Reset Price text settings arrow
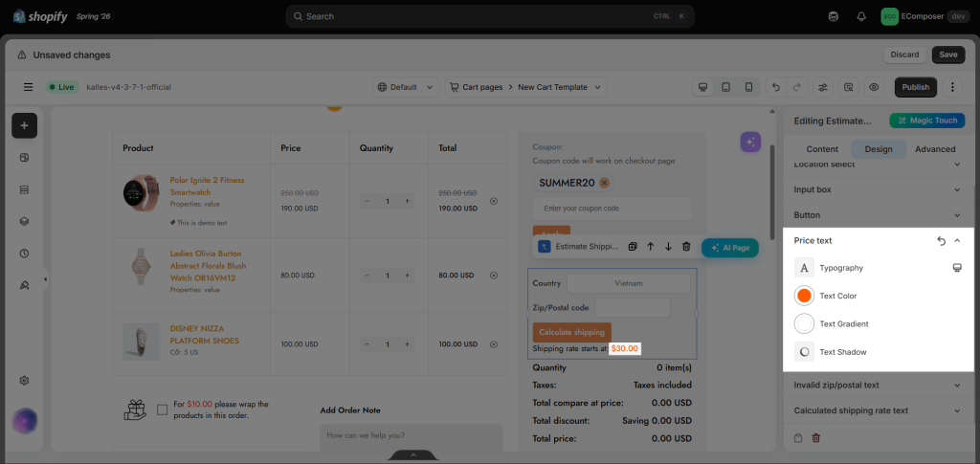Viewport: 980px width, 464px height. [x=942, y=240]
